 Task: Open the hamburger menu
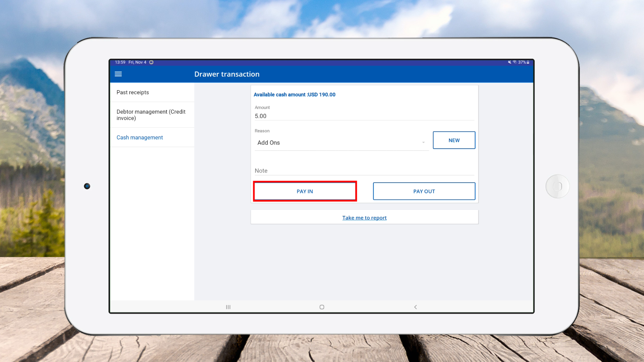pyautogui.click(x=118, y=74)
